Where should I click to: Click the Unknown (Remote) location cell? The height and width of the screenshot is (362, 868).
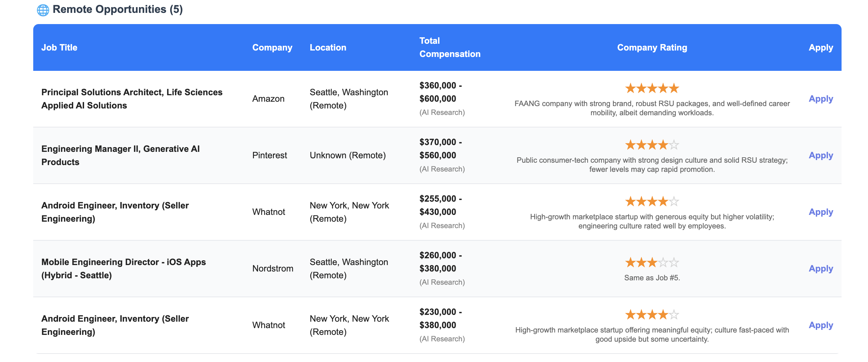(x=348, y=155)
